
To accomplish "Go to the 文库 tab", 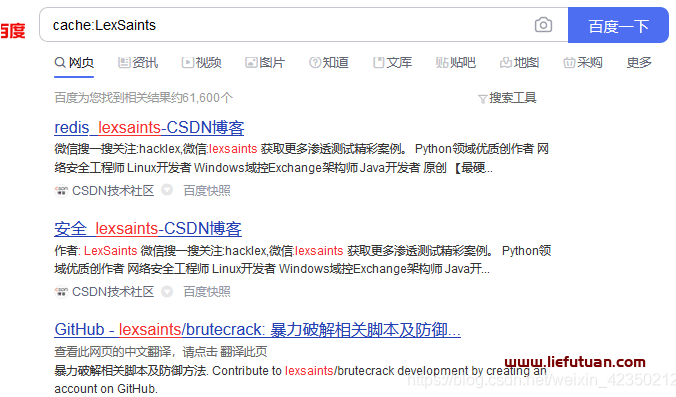I will coord(392,63).
